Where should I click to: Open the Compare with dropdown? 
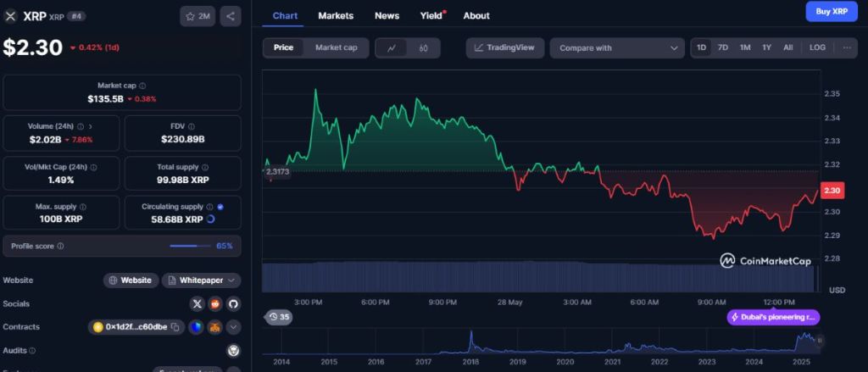point(617,48)
